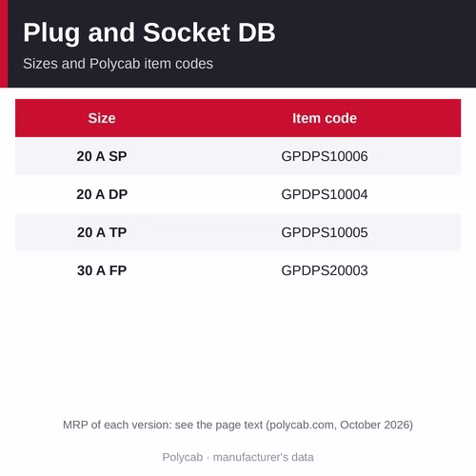Click the 20 A DP size cell
476x476 pixels.
click(x=102, y=194)
